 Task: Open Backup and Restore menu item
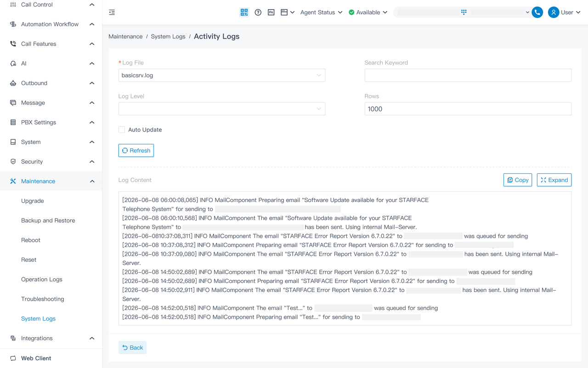48,221
